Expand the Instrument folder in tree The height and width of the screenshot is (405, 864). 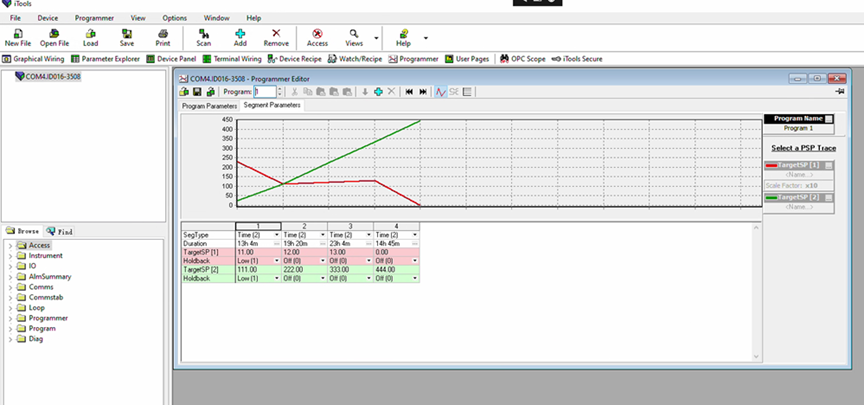[10, 256]
